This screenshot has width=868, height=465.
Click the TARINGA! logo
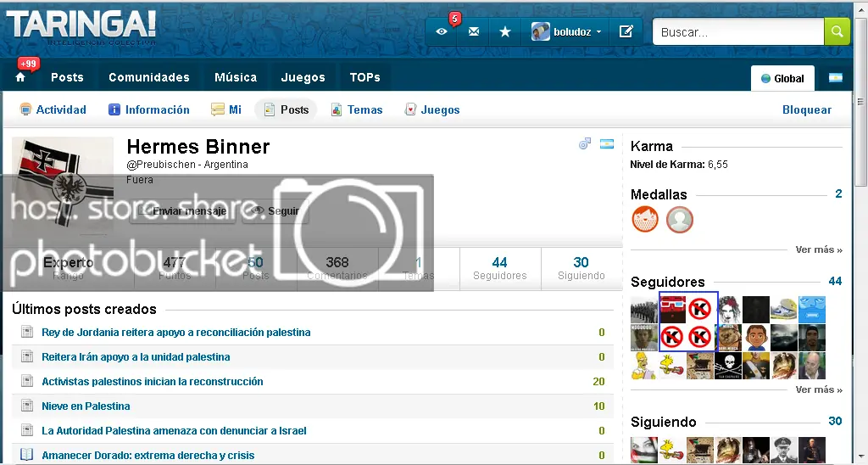pyautogui.click(x=81, y=26)
